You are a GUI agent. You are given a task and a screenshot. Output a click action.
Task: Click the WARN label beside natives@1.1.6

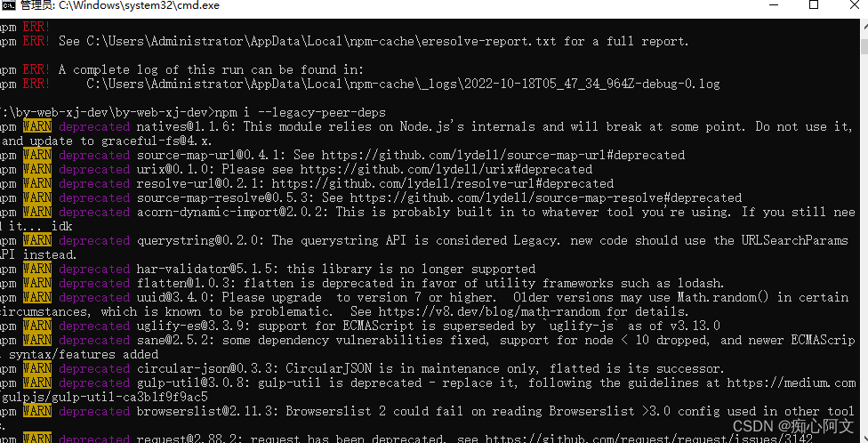tap(37, 127)
